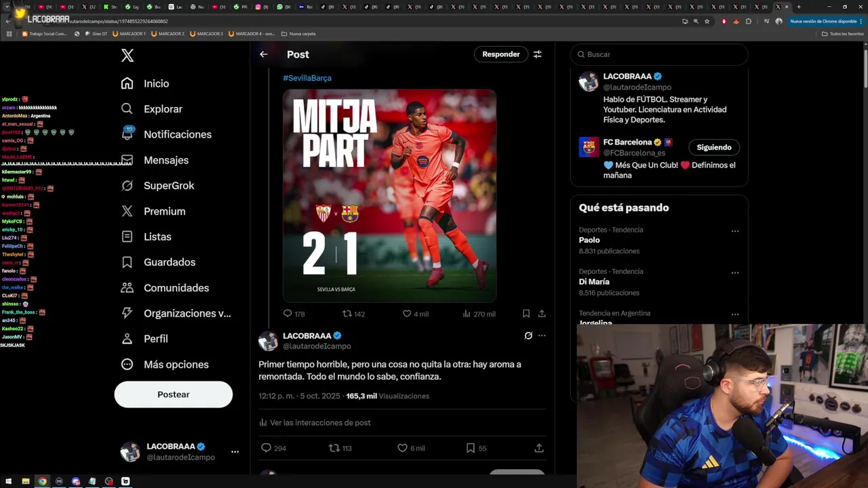Bookmark the quoted FC Barcelona post
This screenshot has height=488, width=868.
[526, 314]
